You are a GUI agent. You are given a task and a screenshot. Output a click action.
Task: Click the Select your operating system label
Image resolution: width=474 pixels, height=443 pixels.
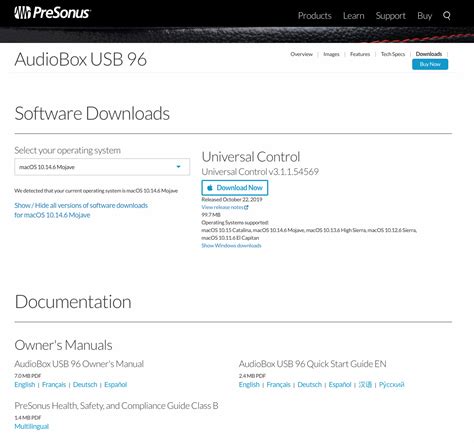[67, 151]
